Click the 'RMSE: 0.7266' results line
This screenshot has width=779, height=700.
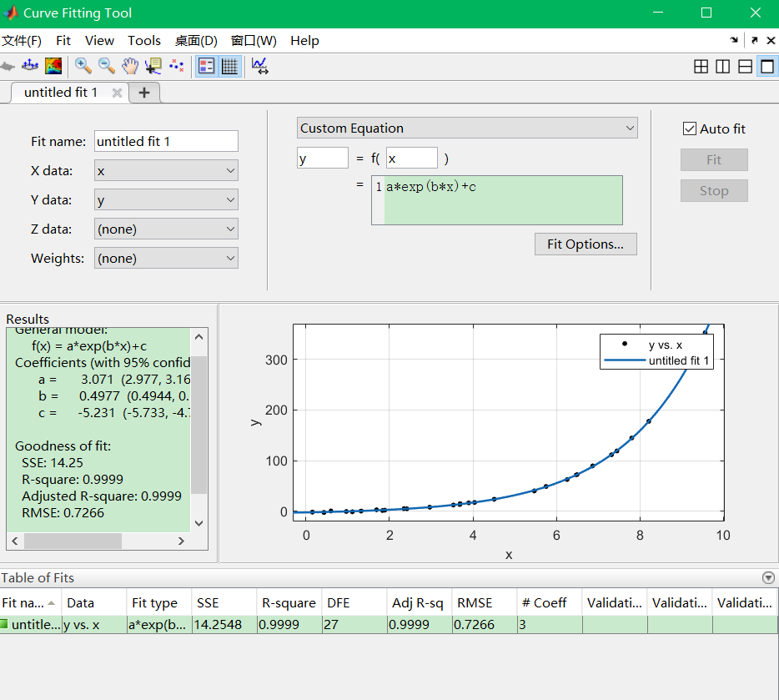coord(63,513)
